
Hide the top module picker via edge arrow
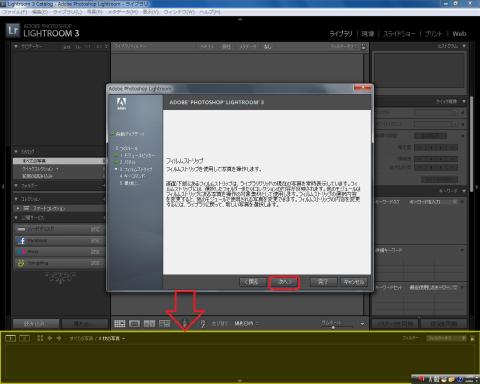tap(240, 19)
